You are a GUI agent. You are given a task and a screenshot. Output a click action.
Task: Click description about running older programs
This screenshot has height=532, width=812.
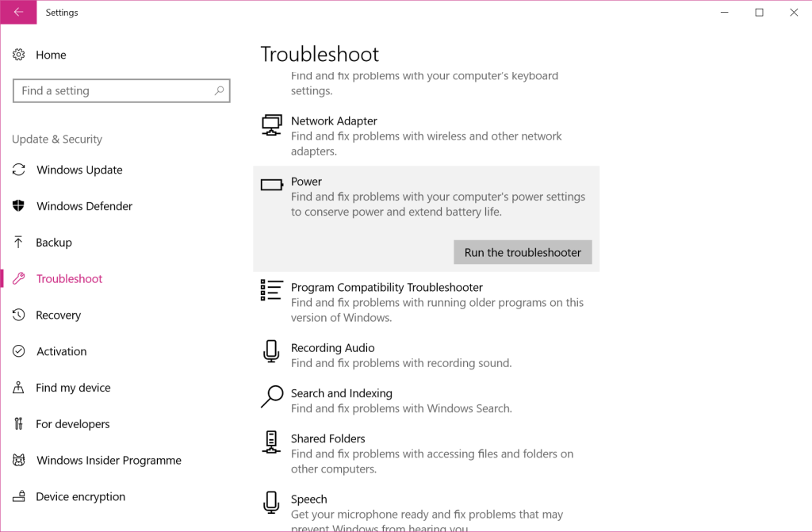tap(437, 310)
